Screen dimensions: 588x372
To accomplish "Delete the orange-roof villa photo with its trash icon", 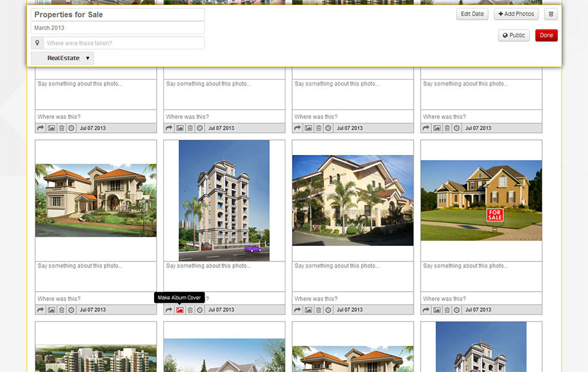I will (62, 310).
